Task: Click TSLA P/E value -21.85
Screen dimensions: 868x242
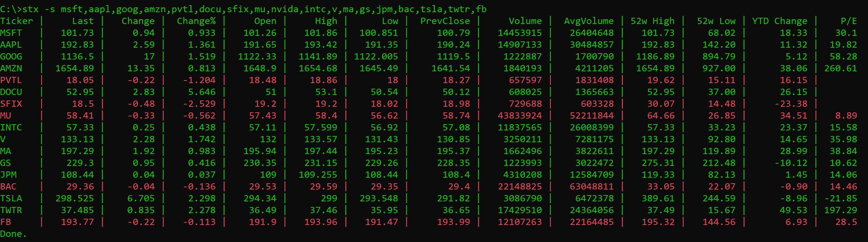Action: pyautogui.click(x=841, y=198)
